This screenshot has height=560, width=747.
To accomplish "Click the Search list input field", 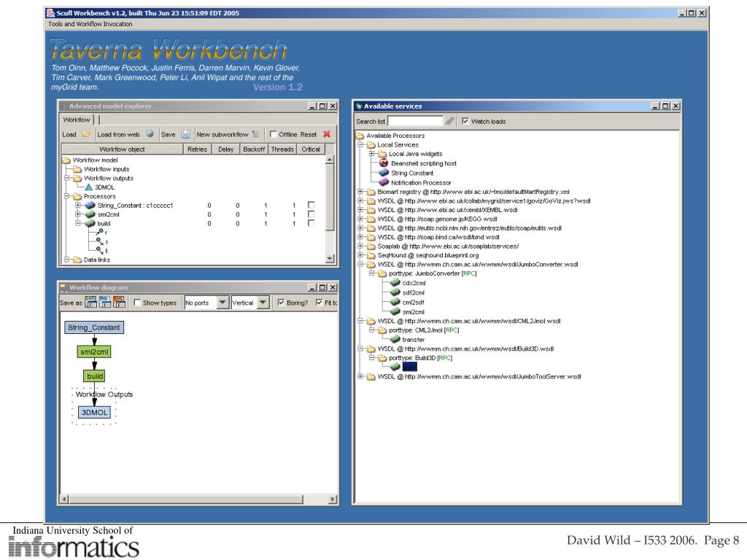I will pyautogui.click(x=415, y=122).
